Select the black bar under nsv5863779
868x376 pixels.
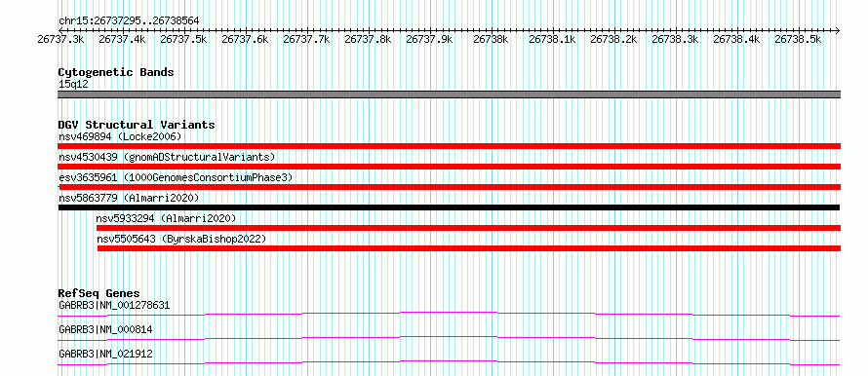(449, 207)
